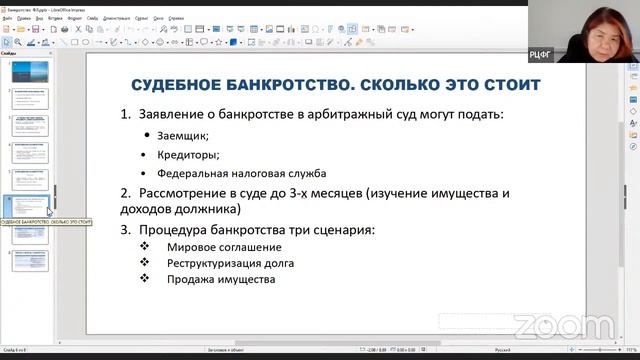Select the Ellipse drawing tool
The height and width of the screenshot is (360, 640).
coord(85,42)
